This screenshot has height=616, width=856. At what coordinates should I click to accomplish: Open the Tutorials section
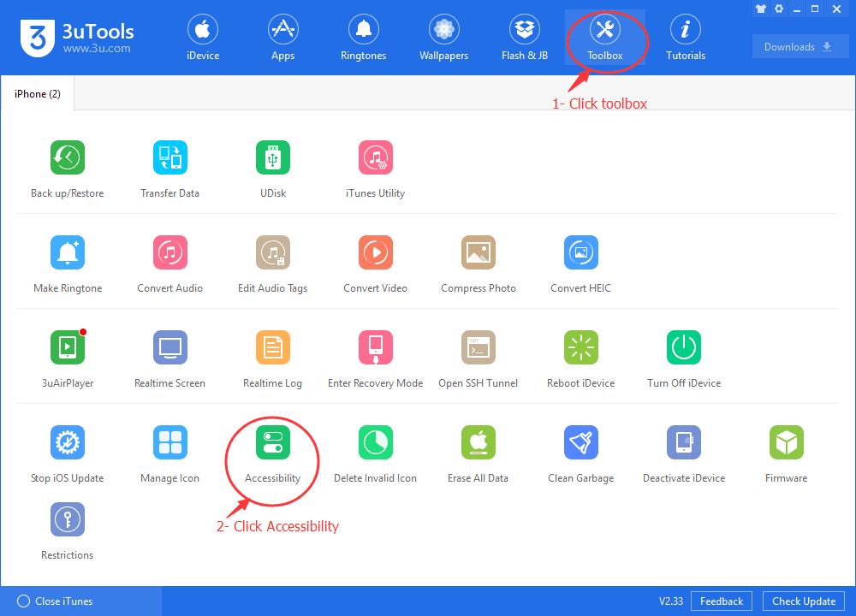pos(686,38)
